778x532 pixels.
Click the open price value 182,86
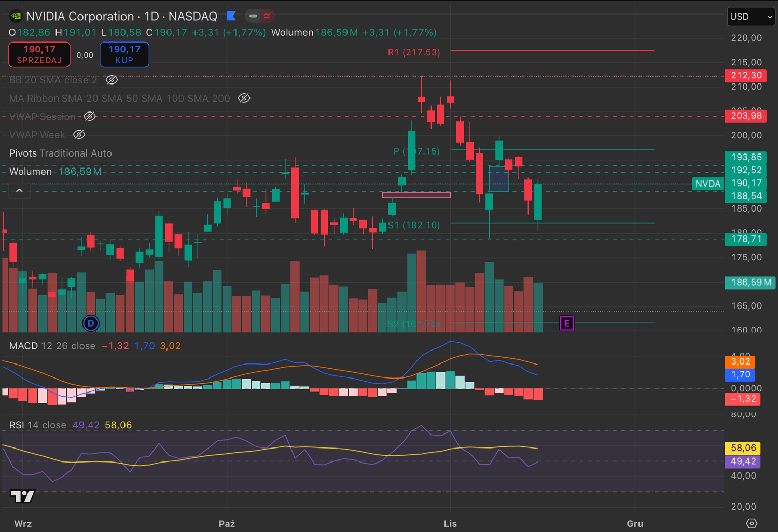(34, 32)
